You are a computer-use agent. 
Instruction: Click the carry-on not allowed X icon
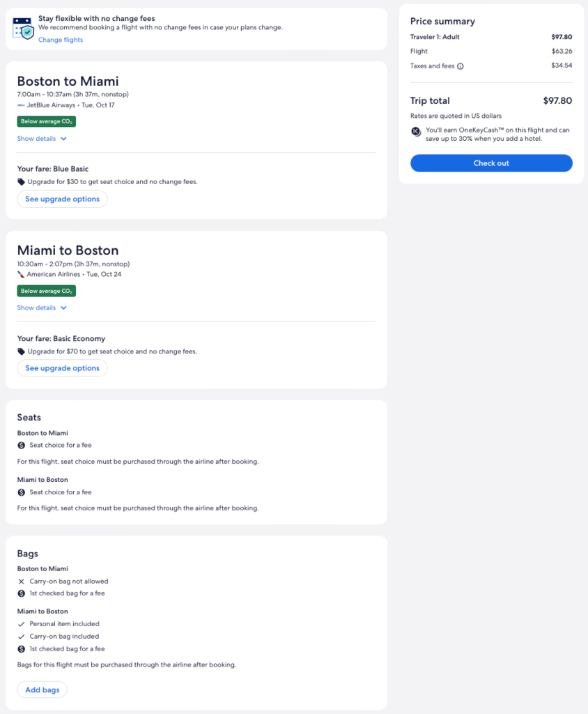point(21,582)
